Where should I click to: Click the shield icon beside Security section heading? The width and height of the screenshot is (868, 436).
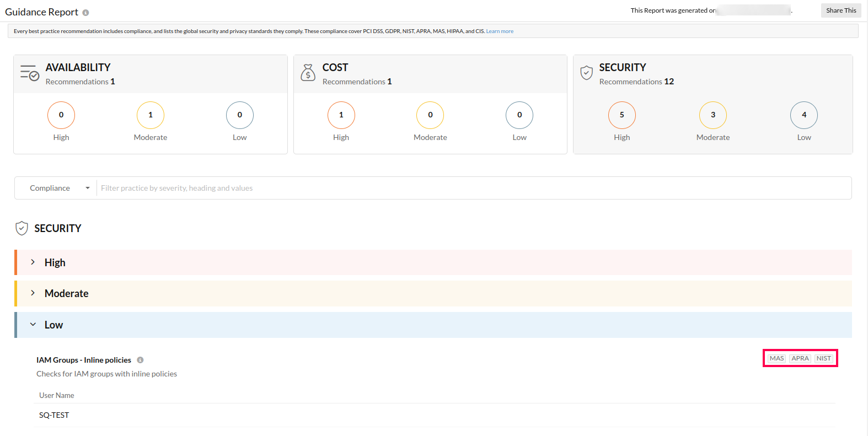point(22,228)
